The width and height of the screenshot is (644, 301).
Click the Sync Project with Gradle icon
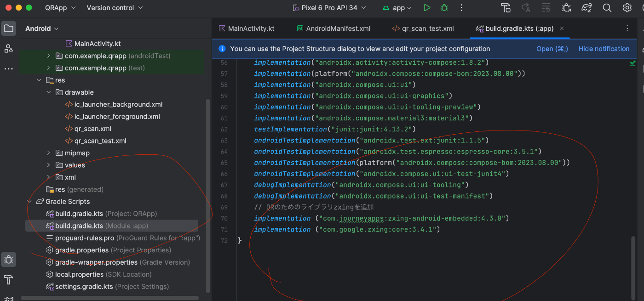pyautogui.click(x=586, y=8)
